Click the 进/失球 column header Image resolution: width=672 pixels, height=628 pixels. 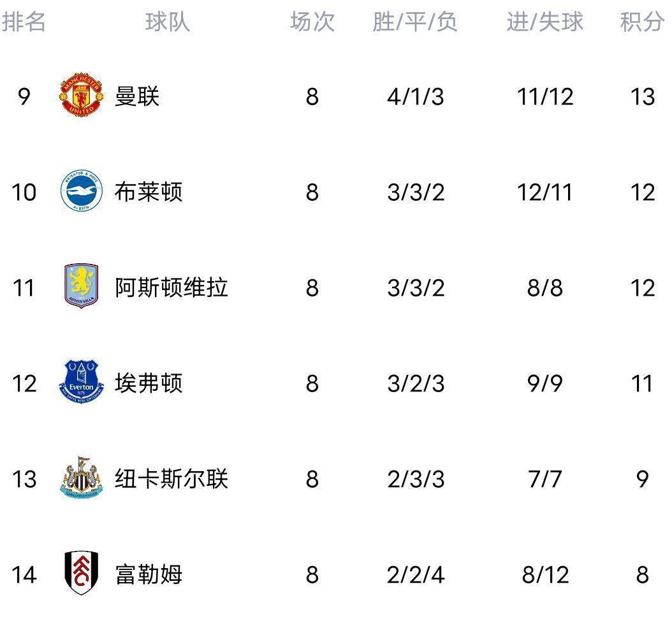pyautogui.click(x=544, y=22)
